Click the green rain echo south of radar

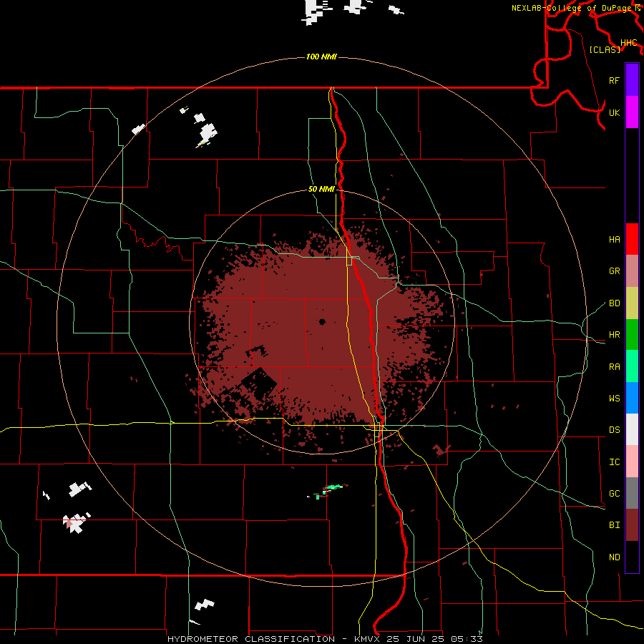tap(334, 487)
